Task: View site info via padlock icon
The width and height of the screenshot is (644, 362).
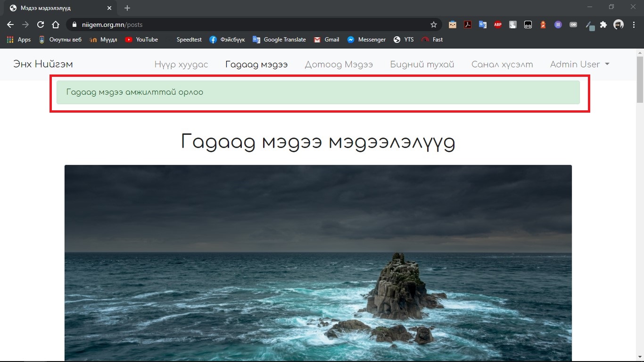Action: pyautogui.click(x=74, y=25)
